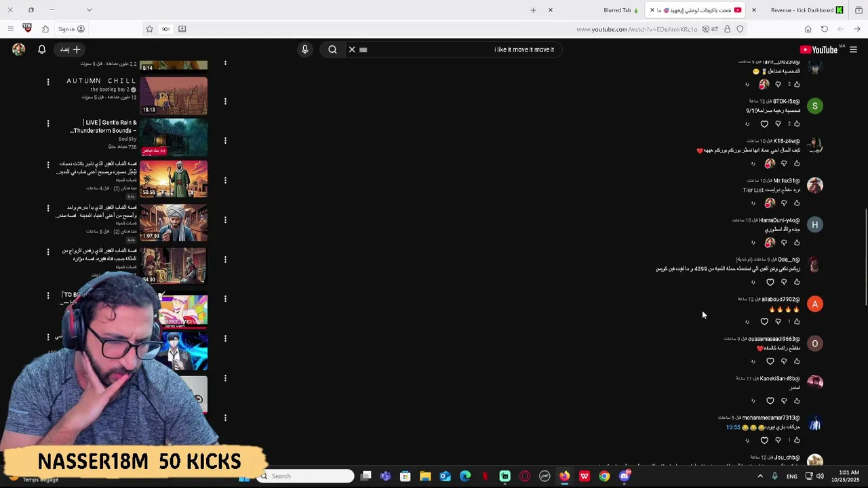Image resolution: width=868 pixels, height=488 pixels.
Task: Heart the comment by @STOK-I5x
Action: click(764, 124)
